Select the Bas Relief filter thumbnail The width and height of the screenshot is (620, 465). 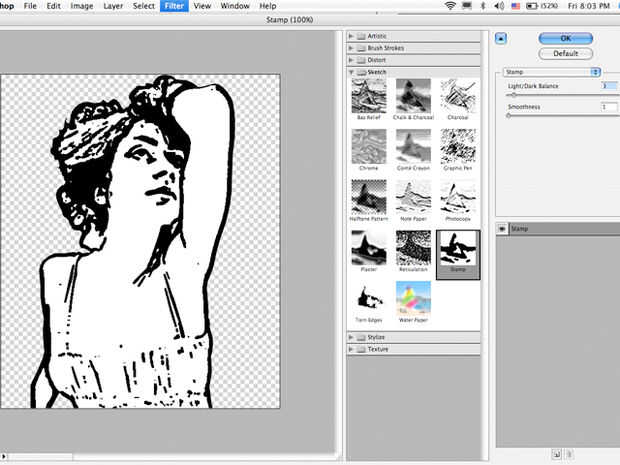[x=369, y=96]
